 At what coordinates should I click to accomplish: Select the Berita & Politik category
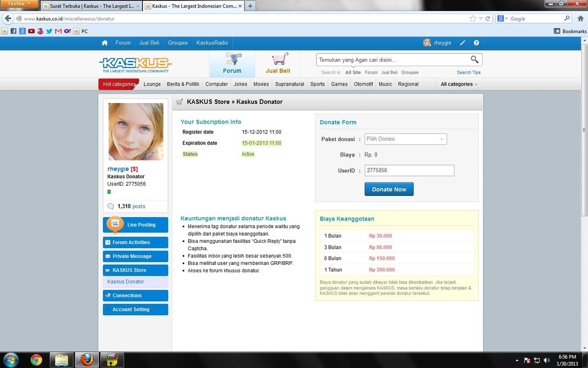[x=183, y=84]
